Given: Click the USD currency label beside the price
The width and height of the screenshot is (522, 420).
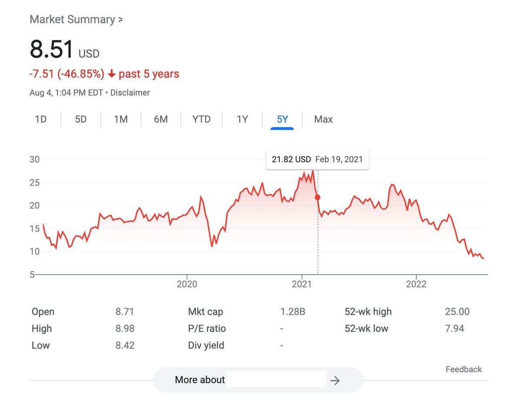Looking at the screenshot, I should (x=89, y=54).
